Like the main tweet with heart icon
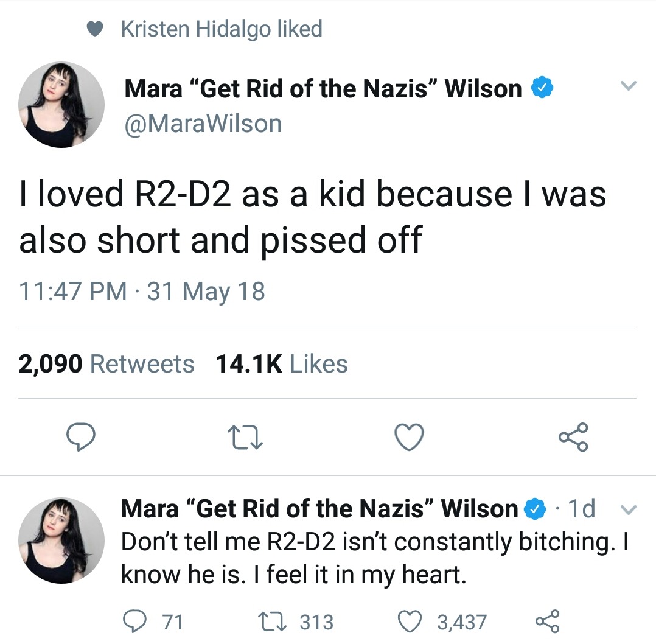The width and height of the screenshot is (656, 644). coord(409,438)
